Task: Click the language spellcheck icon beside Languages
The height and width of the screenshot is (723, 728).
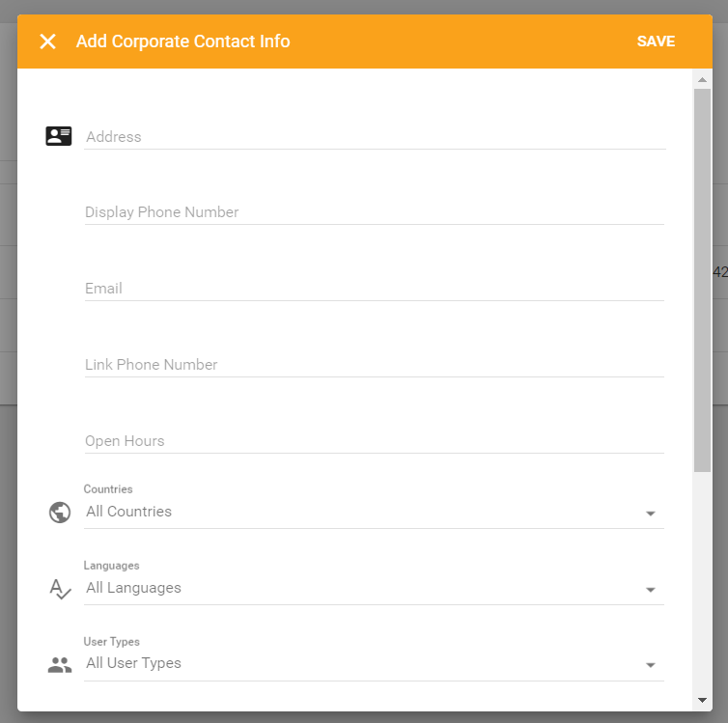Action: 60,589
